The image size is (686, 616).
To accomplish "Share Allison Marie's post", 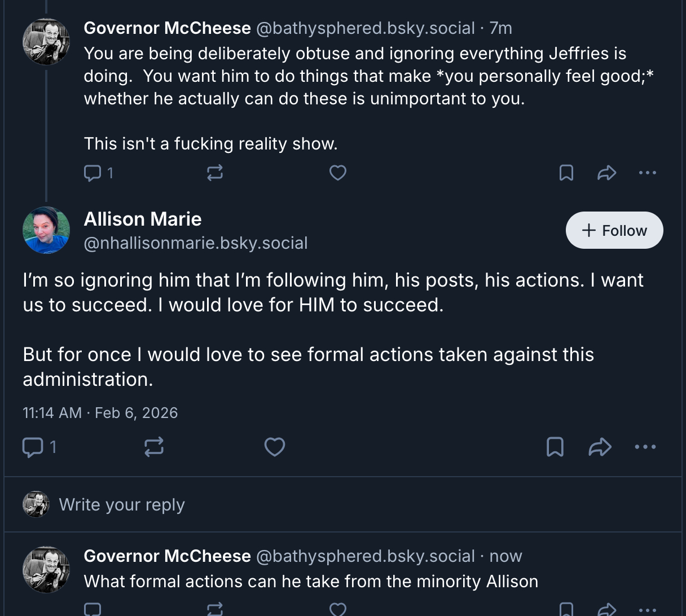I will click(x=600, y=447).
